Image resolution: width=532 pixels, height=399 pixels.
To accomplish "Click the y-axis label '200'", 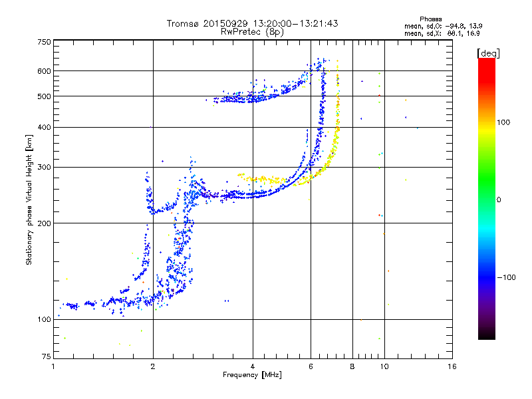I will click(x=45, y=223).
